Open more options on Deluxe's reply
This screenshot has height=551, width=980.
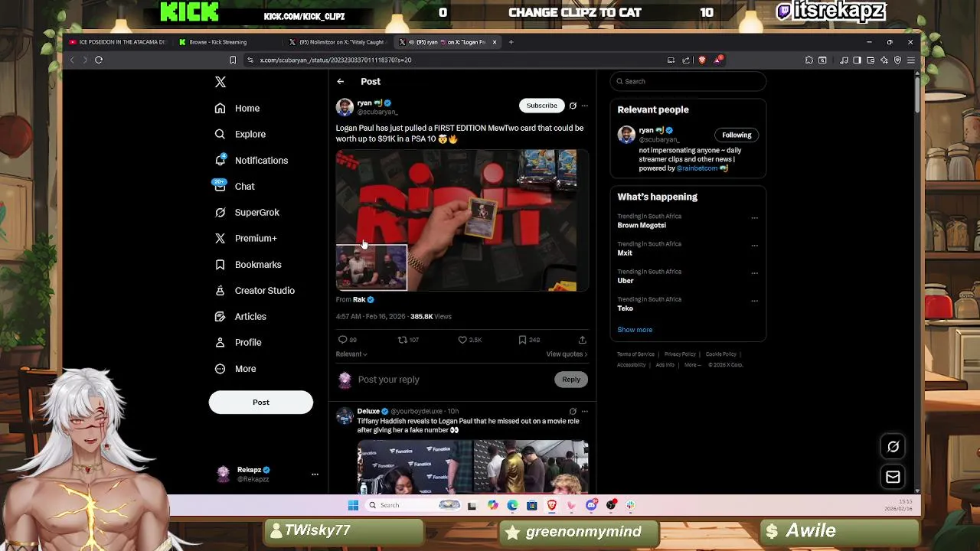pyautogui.click(x=585, y=412)
